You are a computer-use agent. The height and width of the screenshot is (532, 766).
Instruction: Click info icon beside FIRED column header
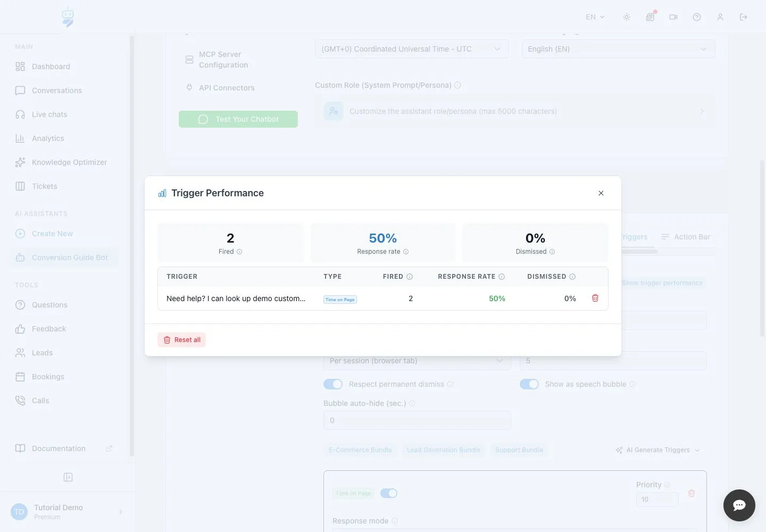click(x=410, y=277)
